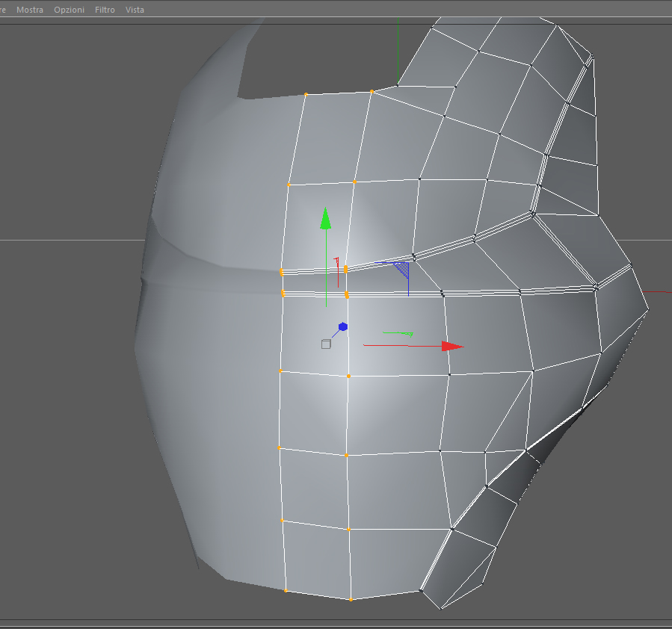Click the blue Z-axis gizmo handle
The height and width of the screenshot is (629, 672).
coord(343,326)
